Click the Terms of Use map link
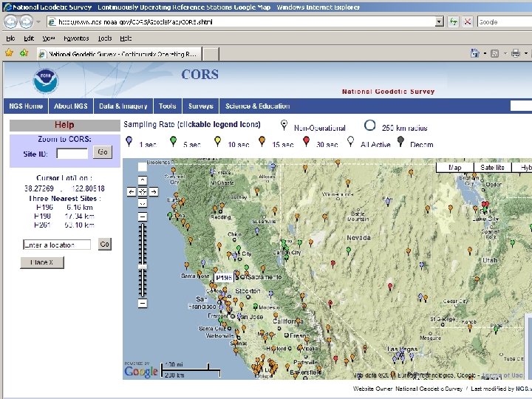532x399 pixels. [503, 375]
